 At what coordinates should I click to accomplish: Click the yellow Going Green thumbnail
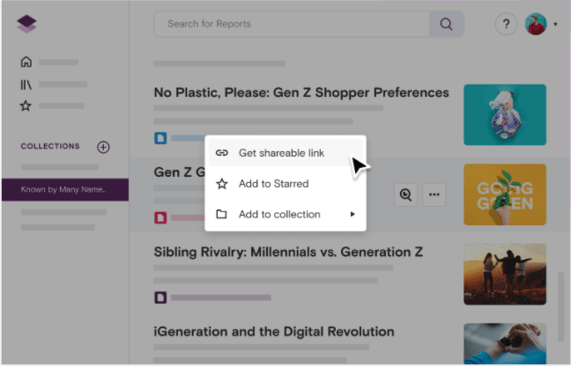(505, 194)
